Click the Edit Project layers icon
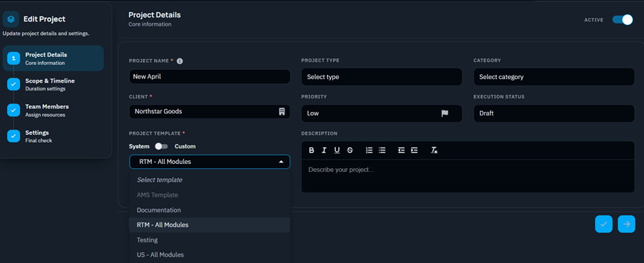Viewport: 644px width, 263px height. (11, 19)
